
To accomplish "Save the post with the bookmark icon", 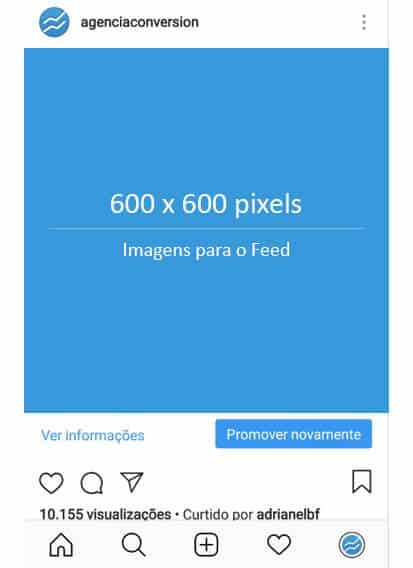I will point(362,482).
